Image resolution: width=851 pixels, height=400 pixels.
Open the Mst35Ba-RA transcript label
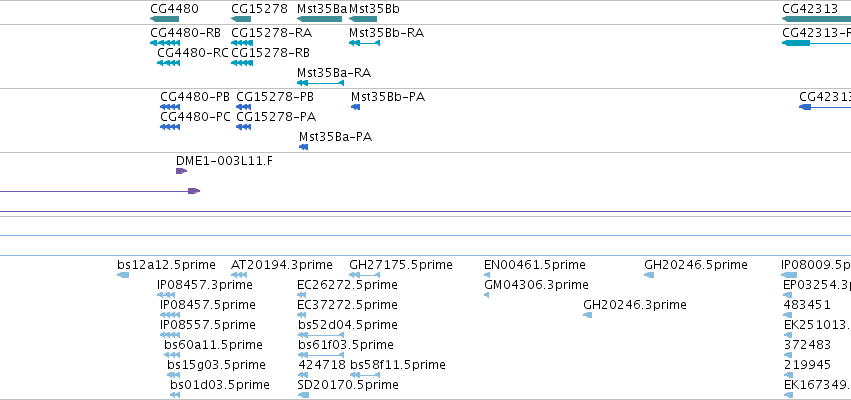pos(334,73)
